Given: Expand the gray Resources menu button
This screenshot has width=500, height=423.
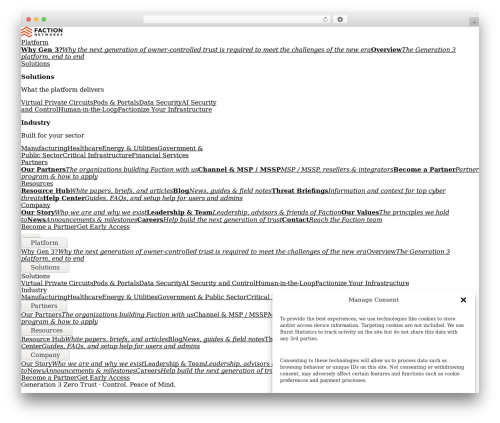Looking at the screenshot, I should tap(47, 330).
